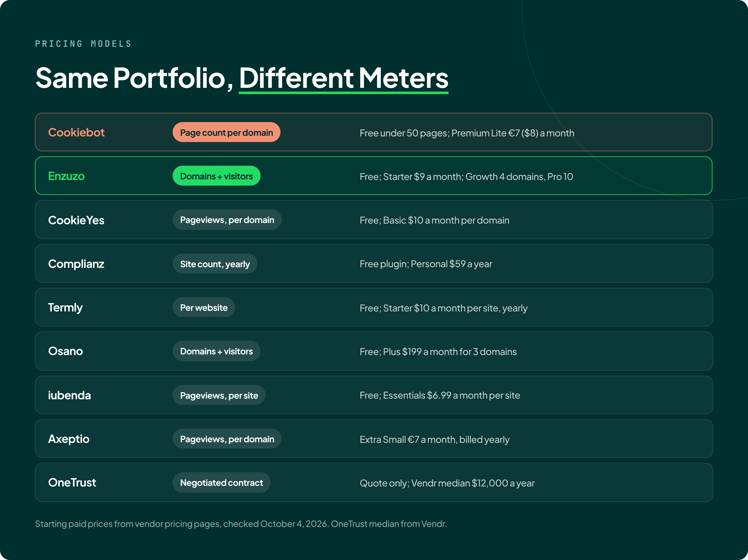
Task: Click 'Free; Plus $199 a month for 3 domains'
Action: [438, 352]
